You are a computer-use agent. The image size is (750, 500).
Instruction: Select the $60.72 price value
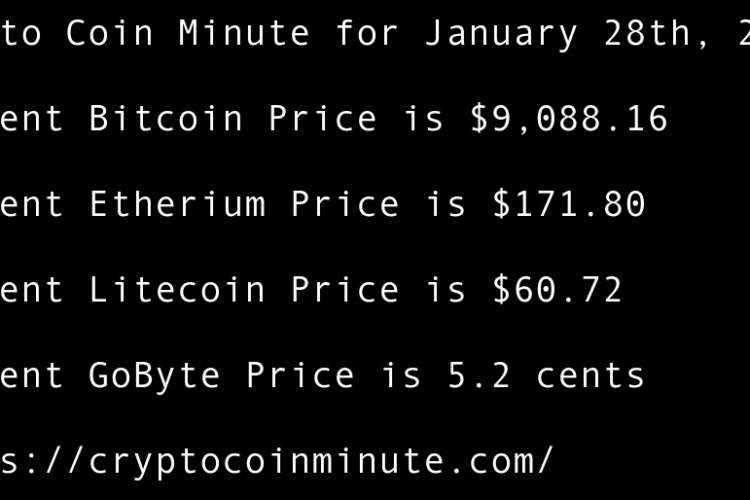[557, 291]
